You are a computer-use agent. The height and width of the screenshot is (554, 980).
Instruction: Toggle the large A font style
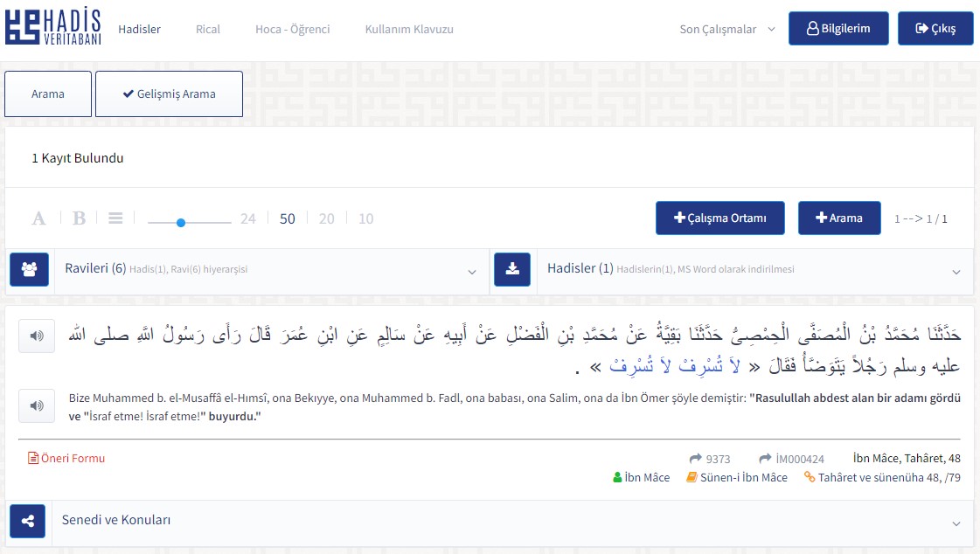point(38,218)
